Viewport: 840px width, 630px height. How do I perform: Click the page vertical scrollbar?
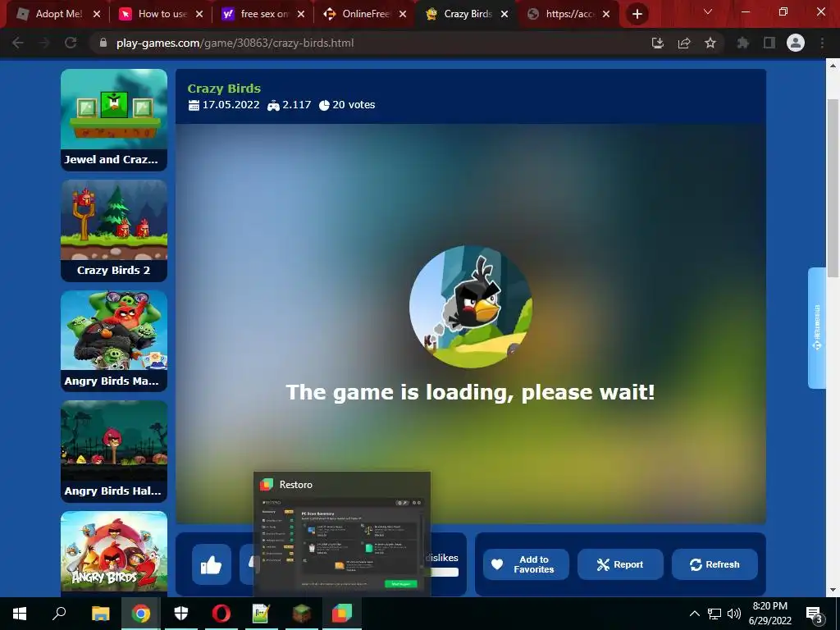[x=833, y=188]
